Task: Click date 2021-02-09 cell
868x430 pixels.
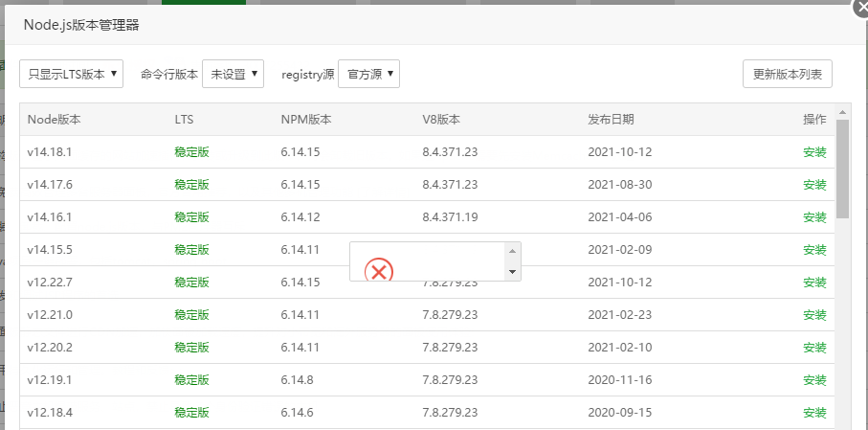Action: coord(620,250)
